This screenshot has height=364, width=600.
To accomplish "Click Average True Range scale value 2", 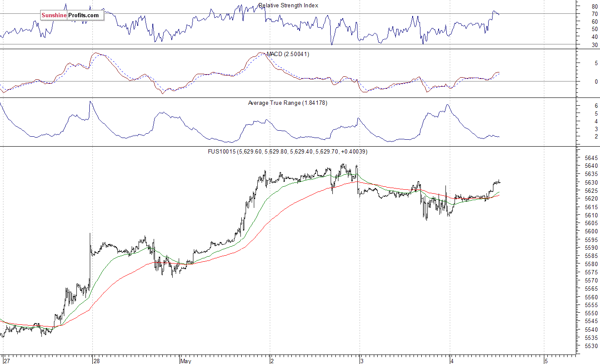I will pyautogui.click(x=596, y=136).
